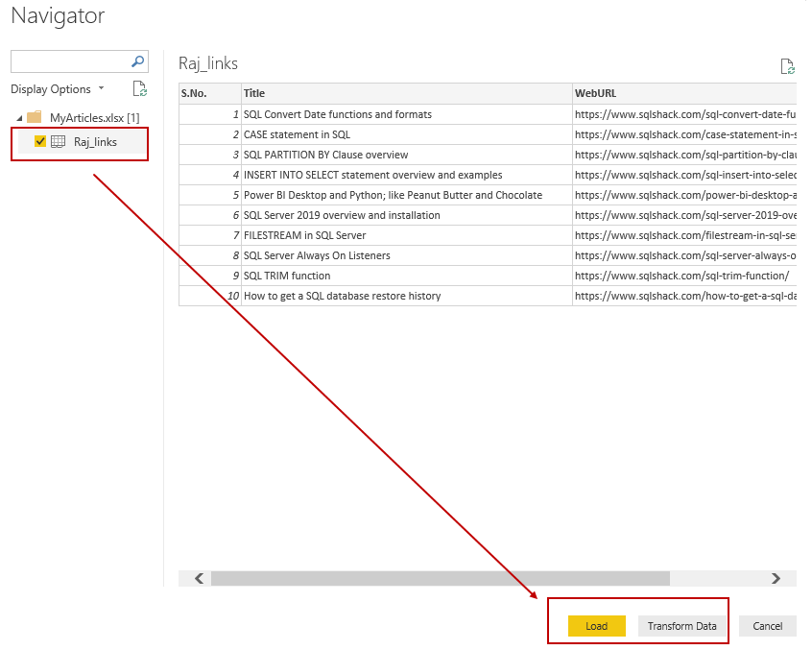Open the Display Options dropdown

pyautogui.click(x=58, y=89)
